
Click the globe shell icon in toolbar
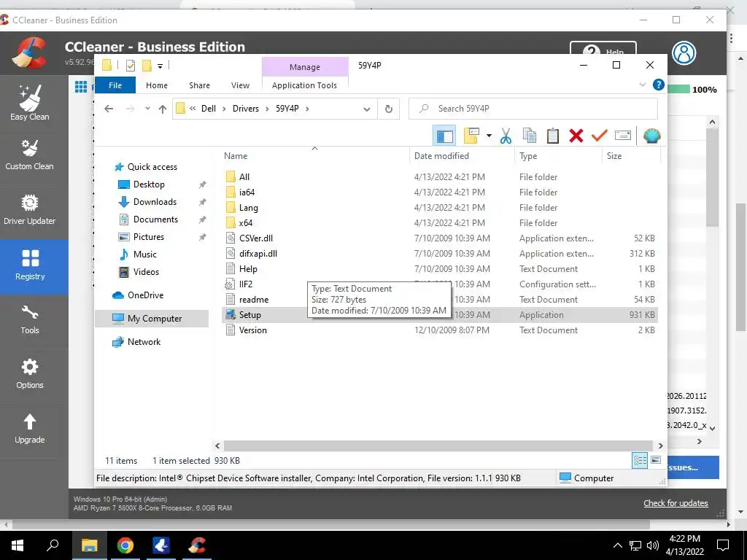click(651, 136)
